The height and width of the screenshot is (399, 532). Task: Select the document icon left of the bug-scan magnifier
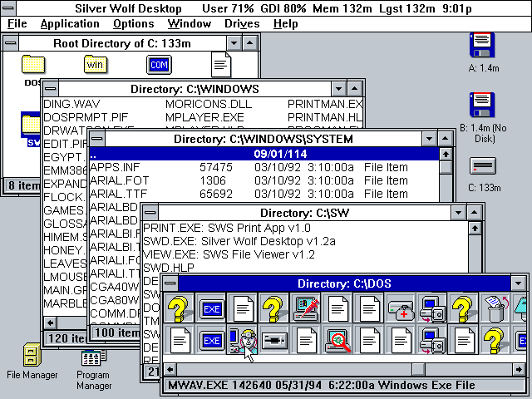(x=306, y=340)
